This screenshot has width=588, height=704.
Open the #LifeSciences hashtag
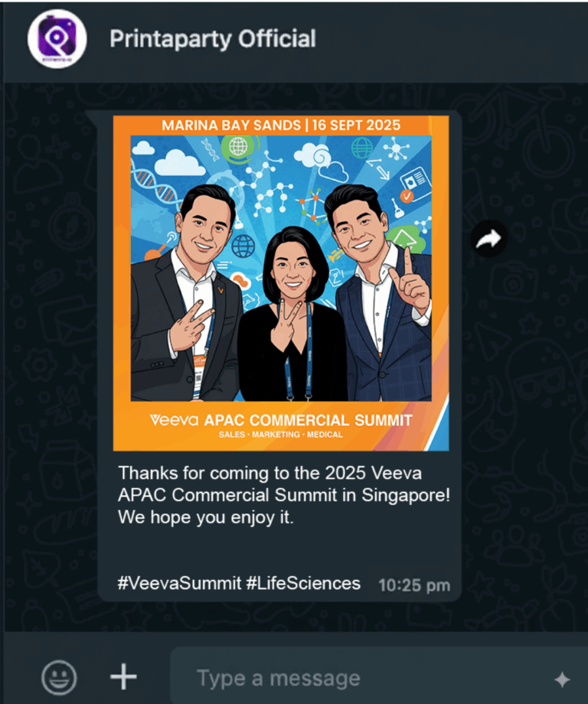pyautogui.click(x=303, y=583)
